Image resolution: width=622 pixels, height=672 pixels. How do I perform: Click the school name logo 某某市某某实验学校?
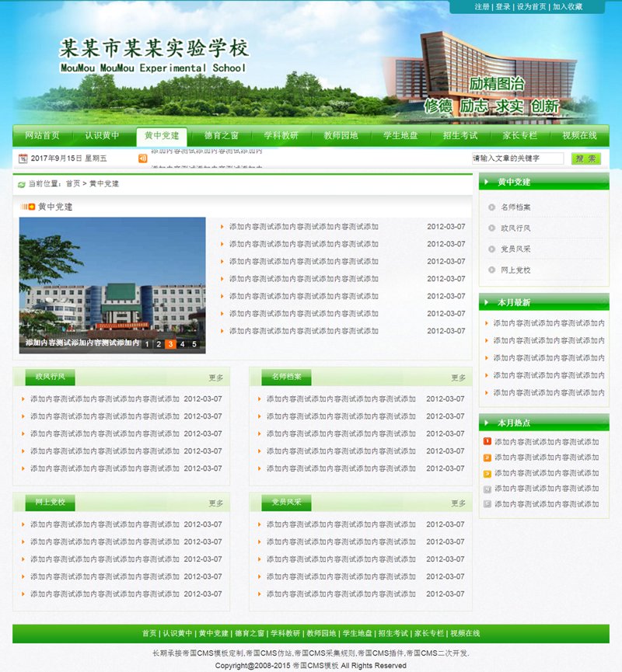(x=154, y=48)
